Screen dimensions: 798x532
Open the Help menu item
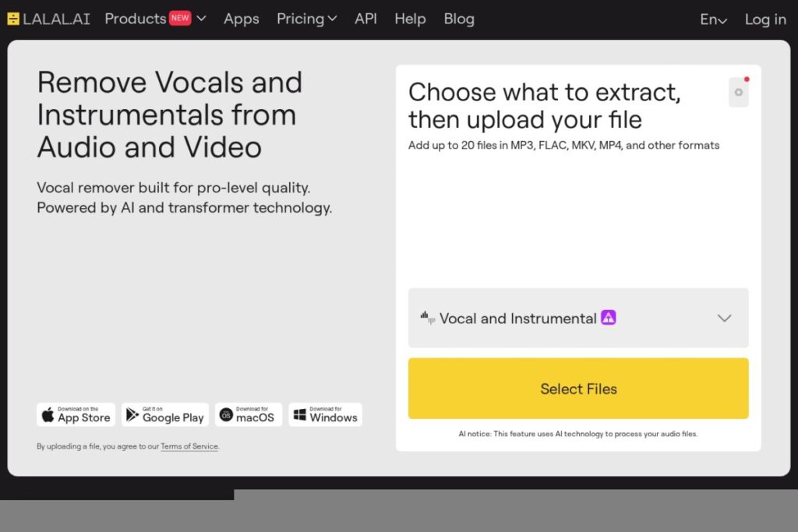pos(410,19)
